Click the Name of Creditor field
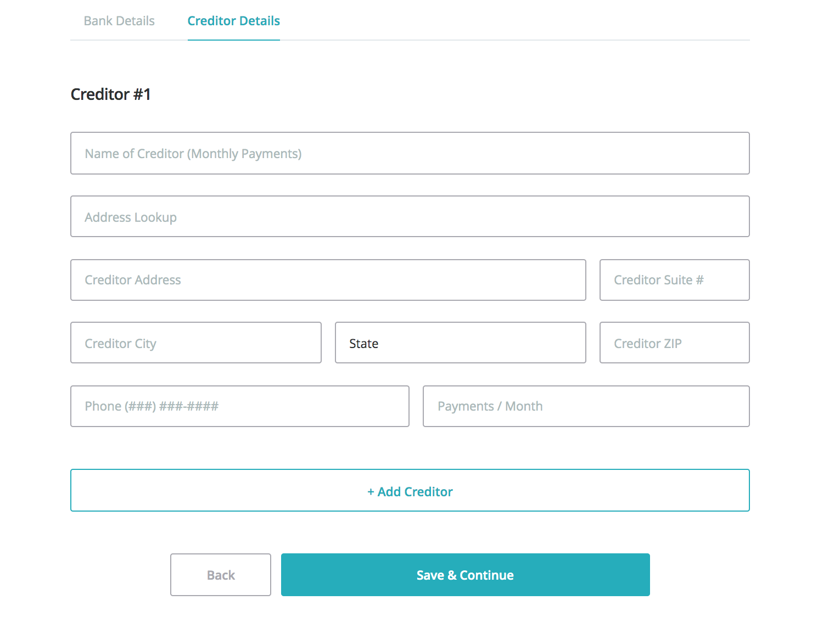Image resolution: width=840 pixels, height=628 pixels. pyautogui.click(x=410, y=153)
